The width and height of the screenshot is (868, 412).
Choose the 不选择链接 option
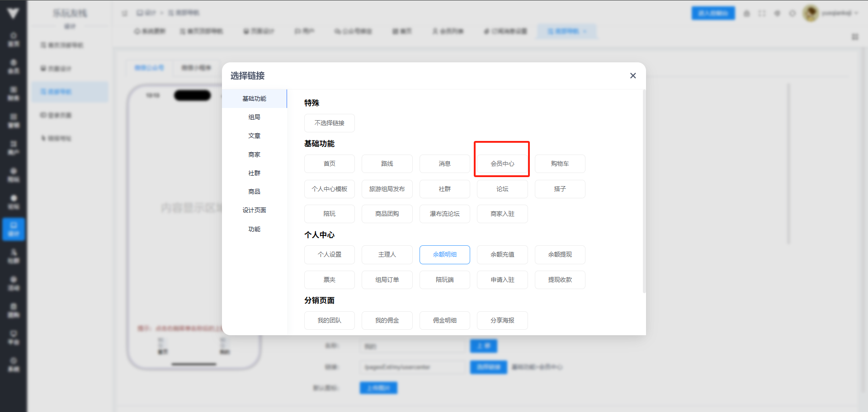(x=329, y=123)
